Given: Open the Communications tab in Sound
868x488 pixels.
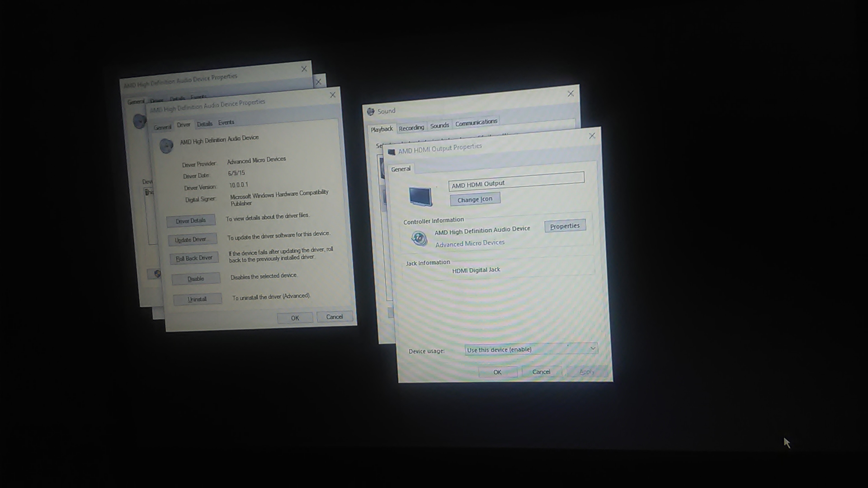Looking at the screenshot, I should coord(476,122).
